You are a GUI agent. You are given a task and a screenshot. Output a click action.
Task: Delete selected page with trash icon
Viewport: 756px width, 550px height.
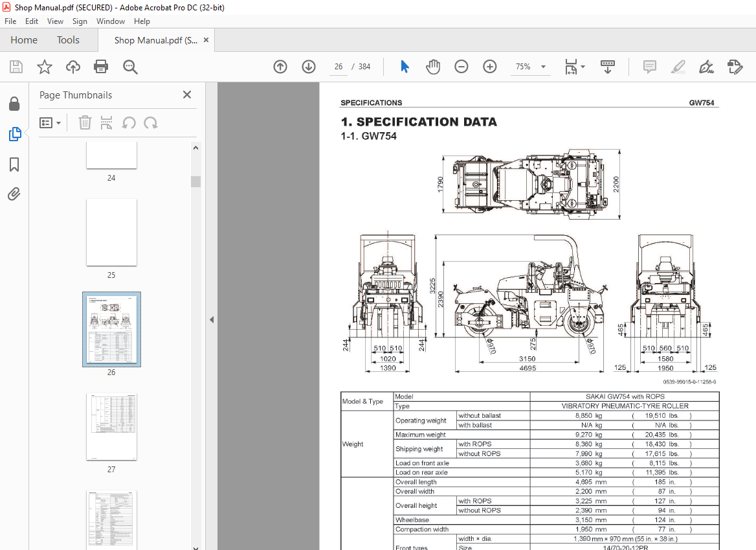click(x=85, y=122)
